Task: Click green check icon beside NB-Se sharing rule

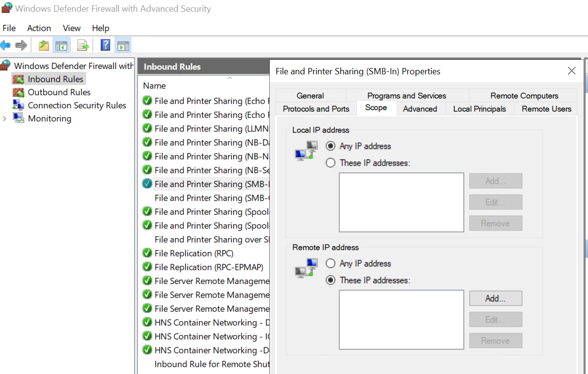Action: [x=147, y=170]
